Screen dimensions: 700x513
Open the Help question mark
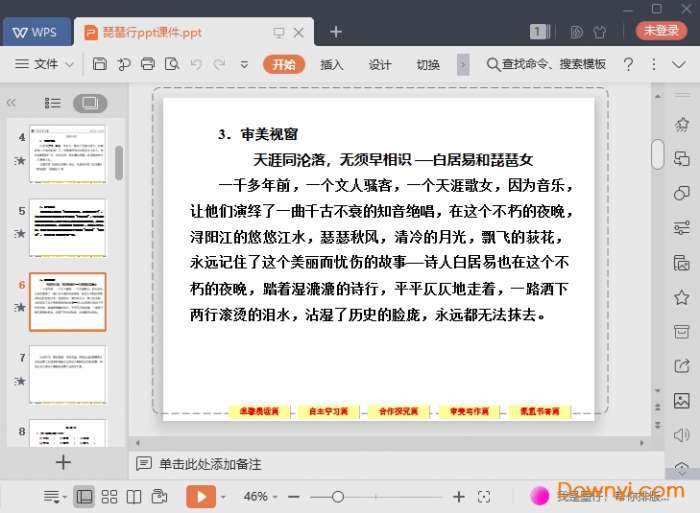click(x=628, y=64)
